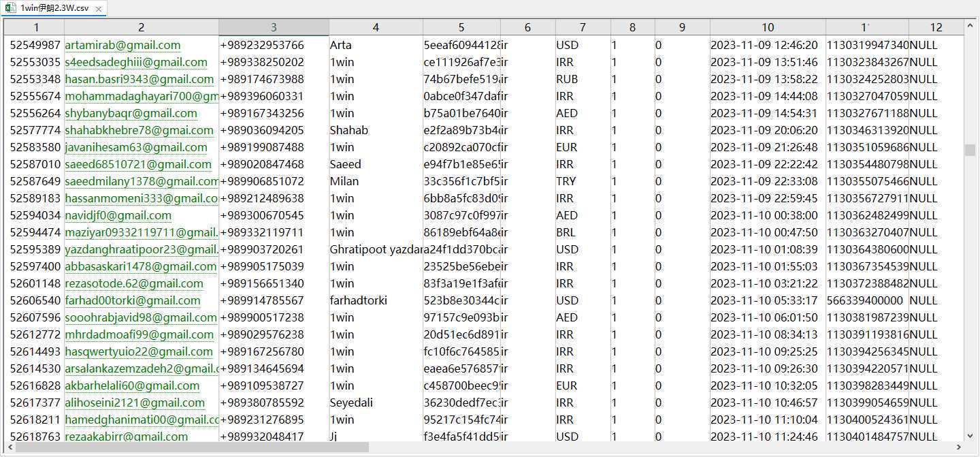The width and height of the screenshot is (980, 457).
Task: Select column header 6
Action: [x=528, y=27]
